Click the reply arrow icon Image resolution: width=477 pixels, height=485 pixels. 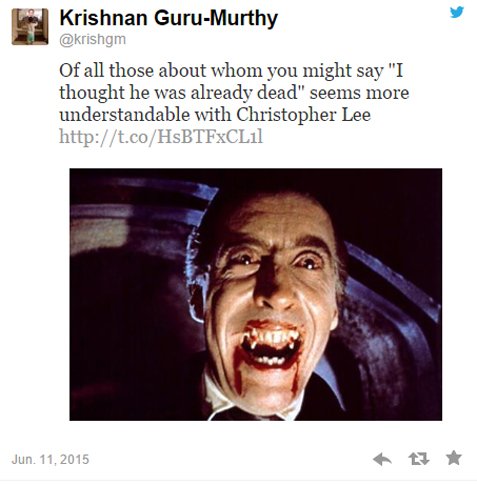pos(382,459)
